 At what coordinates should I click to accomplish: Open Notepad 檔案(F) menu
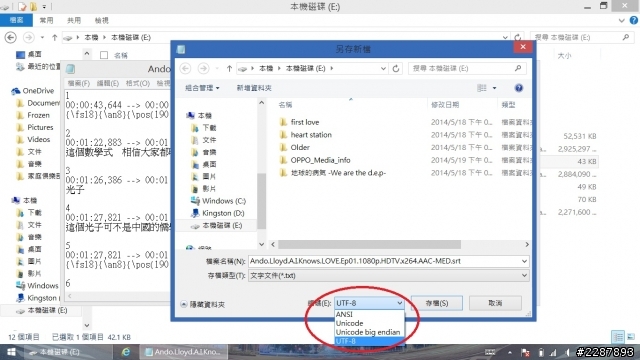[78, 83]
